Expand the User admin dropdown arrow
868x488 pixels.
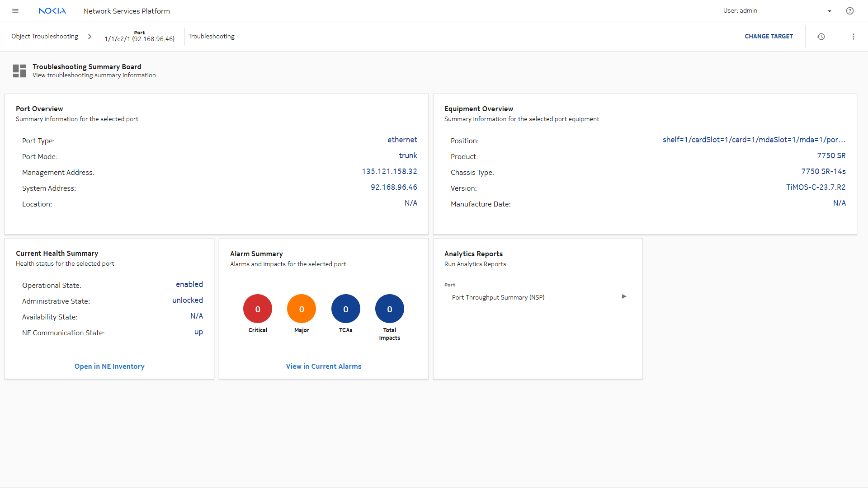[x=830, y=11]
